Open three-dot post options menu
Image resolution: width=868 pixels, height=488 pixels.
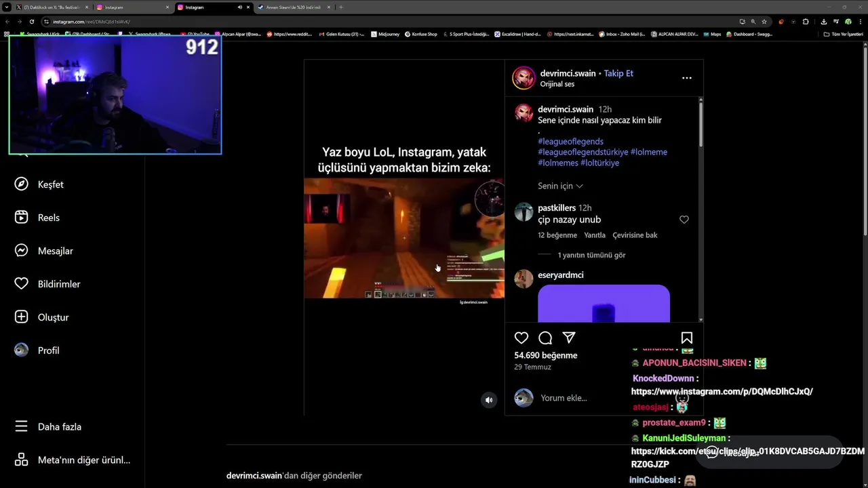click(687, 78)
